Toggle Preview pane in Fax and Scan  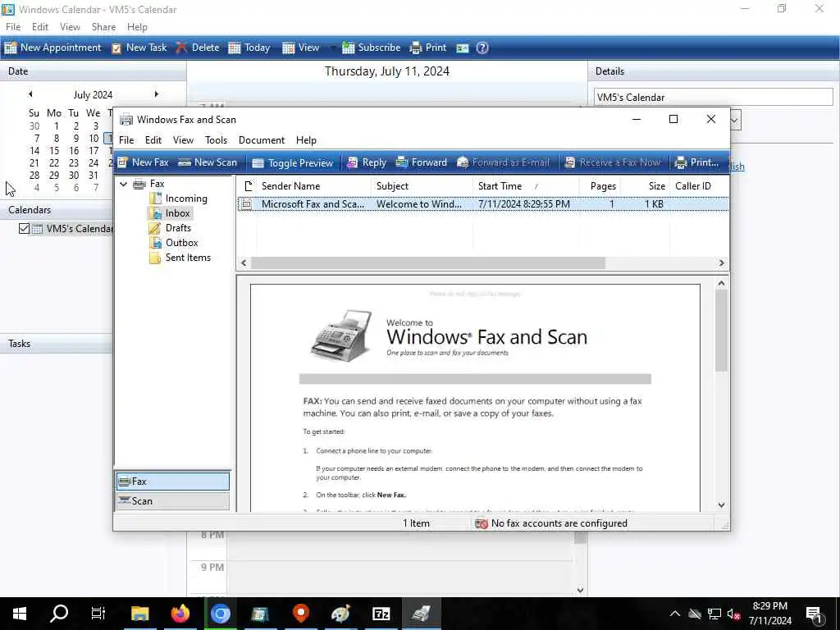[x=293, y=163]
